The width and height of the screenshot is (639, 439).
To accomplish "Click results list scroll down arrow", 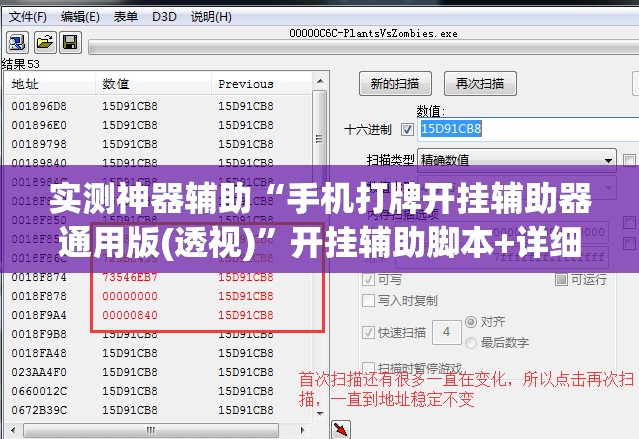I will coord(320,413).
